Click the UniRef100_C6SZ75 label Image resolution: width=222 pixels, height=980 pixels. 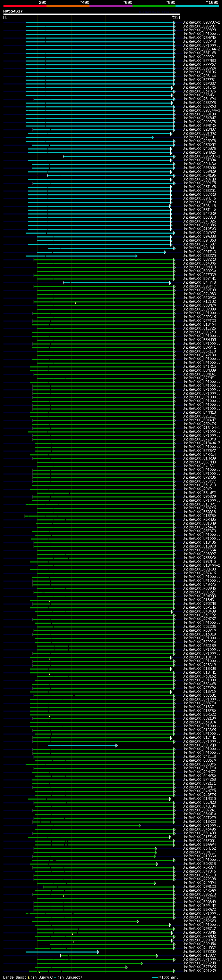click(x=199, y=256)
